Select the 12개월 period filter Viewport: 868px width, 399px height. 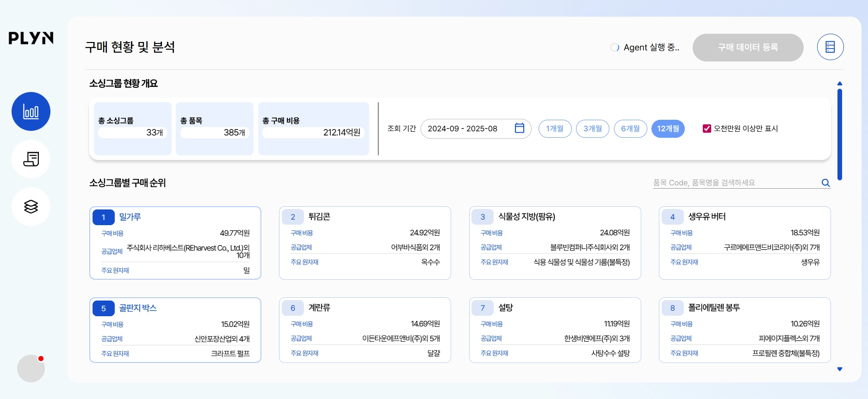(668, 129)
